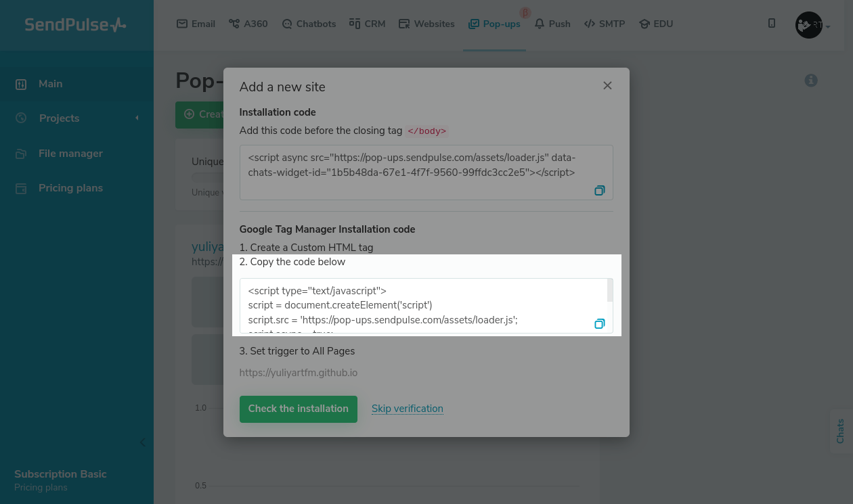This screenshot has height=504, width=853.
Task: Click the SendPulse logo
Action: click(75, 25)
